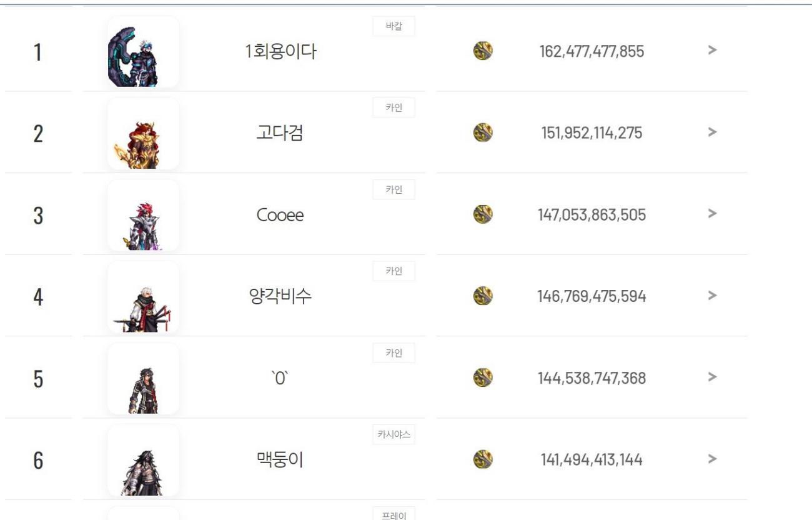Expand the rank 5 row chevron
Screen dimensions: 812x520
pos(712,377)
